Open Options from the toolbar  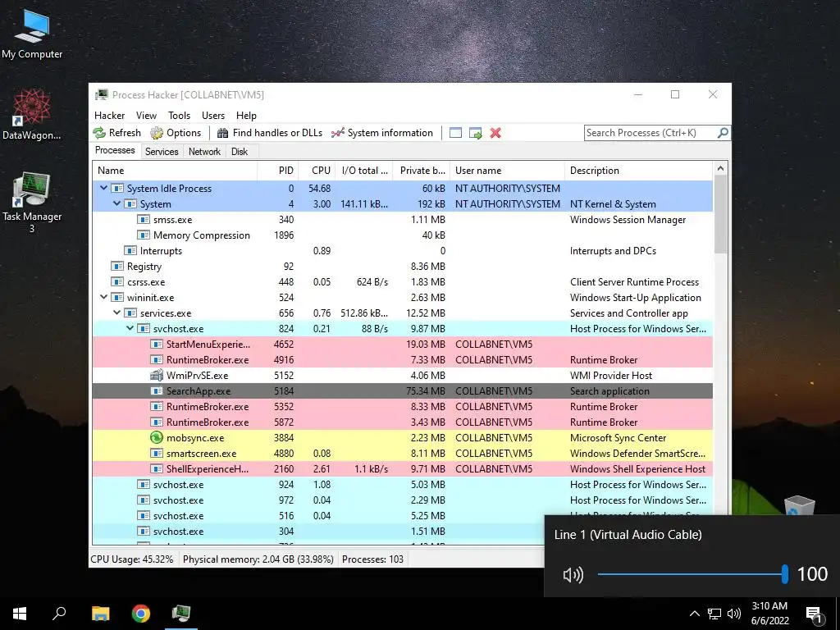pos(176,133)
